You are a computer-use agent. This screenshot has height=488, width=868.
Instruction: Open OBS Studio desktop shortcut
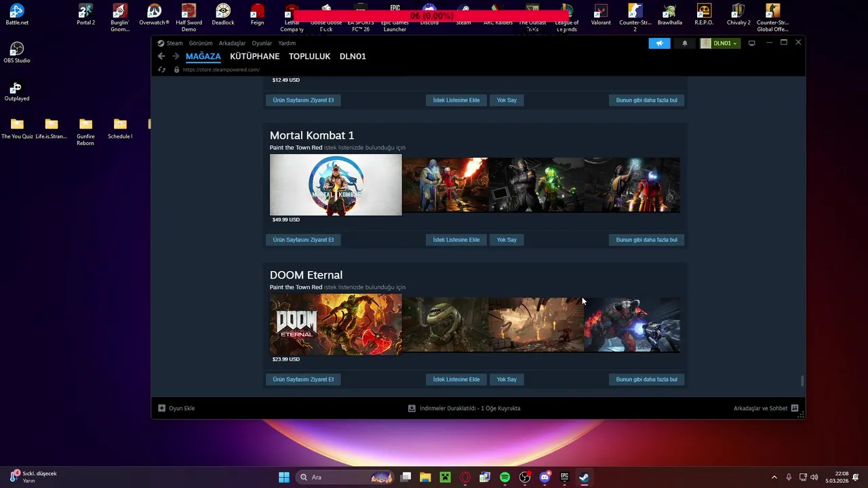(17, 53)
